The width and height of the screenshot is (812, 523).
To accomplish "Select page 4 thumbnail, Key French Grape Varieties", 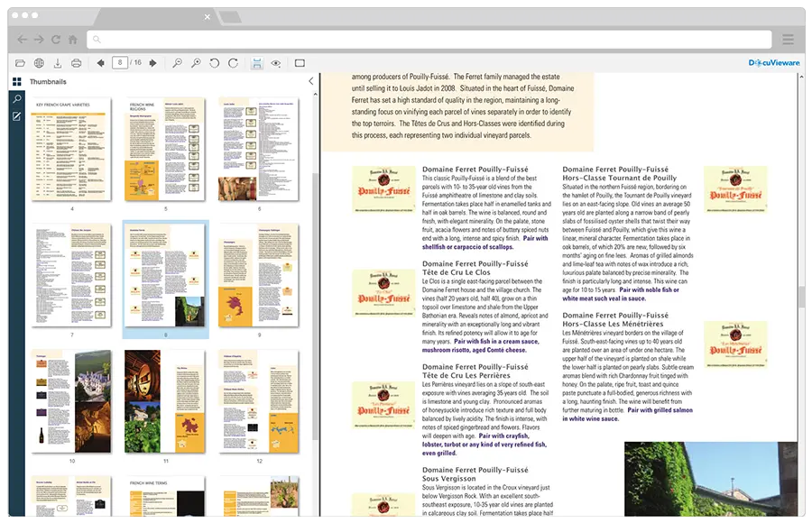I will [x=71, y=149].
